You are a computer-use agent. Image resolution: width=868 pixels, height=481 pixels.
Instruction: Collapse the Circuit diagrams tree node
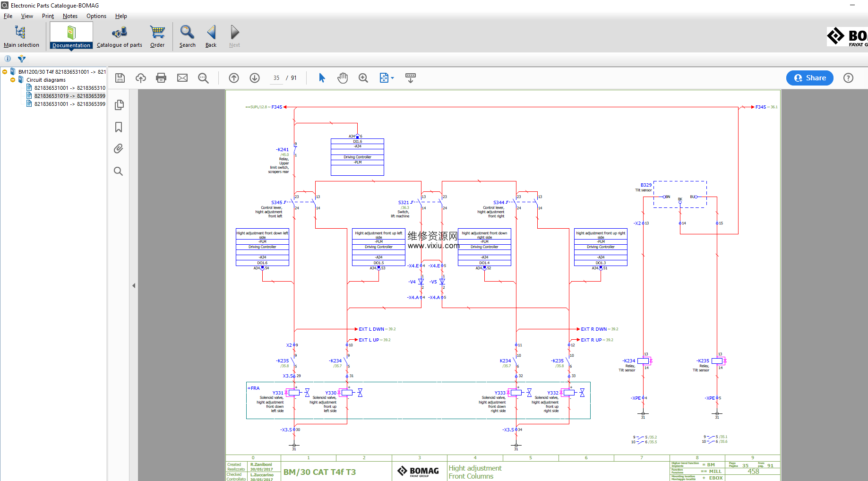pos(13,80)
